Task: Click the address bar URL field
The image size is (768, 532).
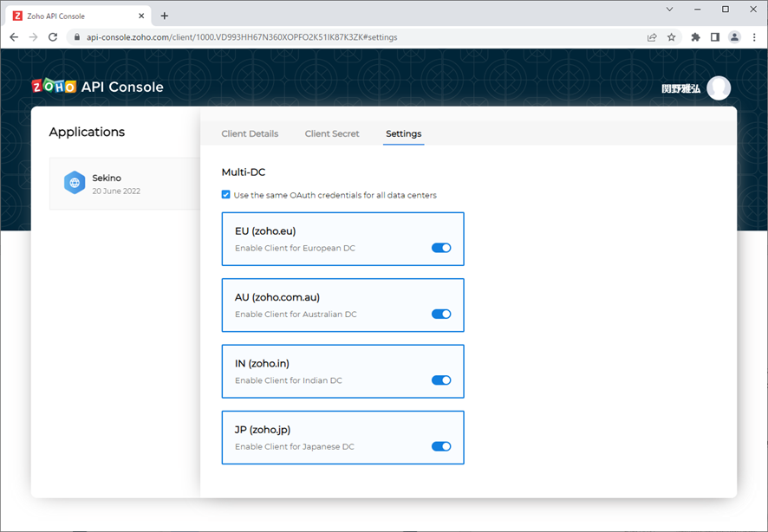Action: pos(347,37)
